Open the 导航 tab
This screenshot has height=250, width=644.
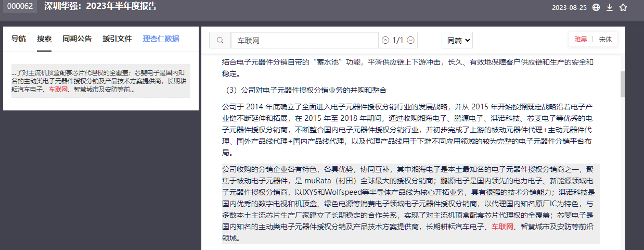19,39
